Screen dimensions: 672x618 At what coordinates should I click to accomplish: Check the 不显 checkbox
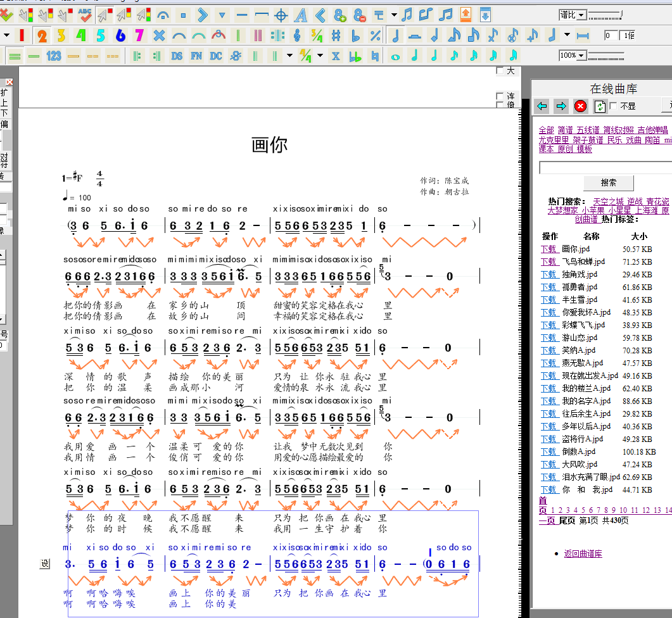pos(613,106)
